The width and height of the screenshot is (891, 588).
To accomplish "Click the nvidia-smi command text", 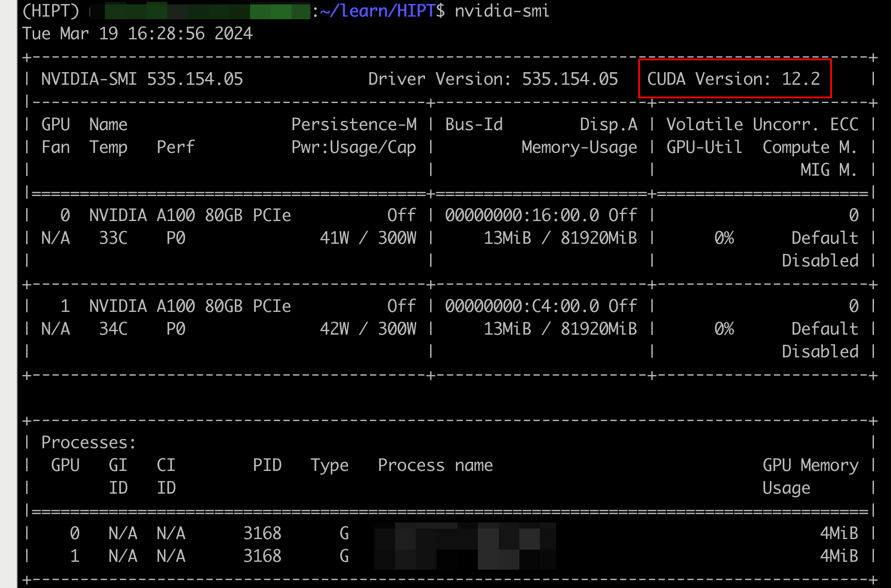I will [x=502, y=10].
